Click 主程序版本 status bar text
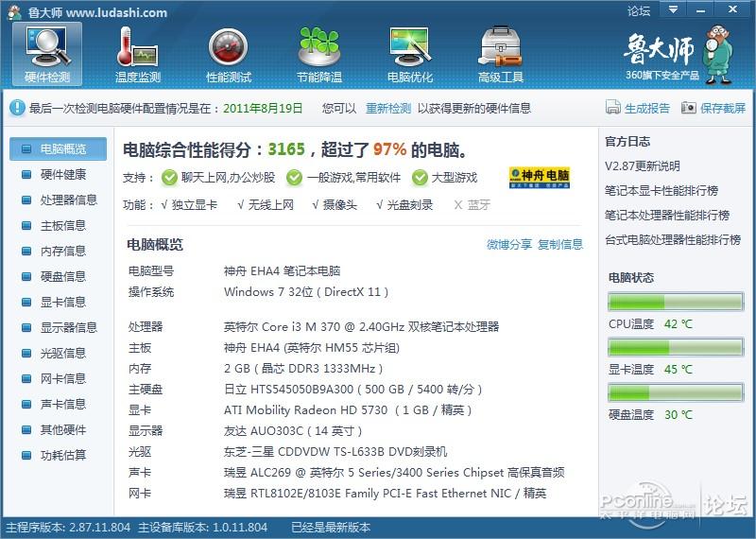The image size is (756, 539). 68,528
